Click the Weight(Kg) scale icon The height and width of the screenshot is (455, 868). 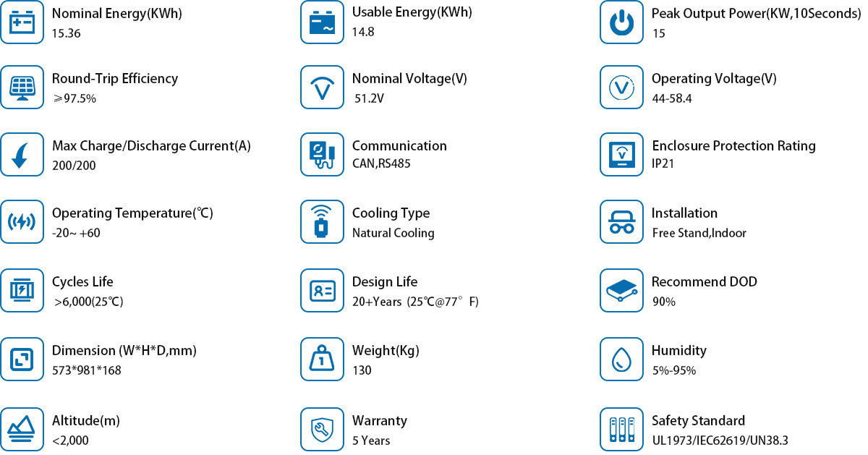click(x=322, y=359)
